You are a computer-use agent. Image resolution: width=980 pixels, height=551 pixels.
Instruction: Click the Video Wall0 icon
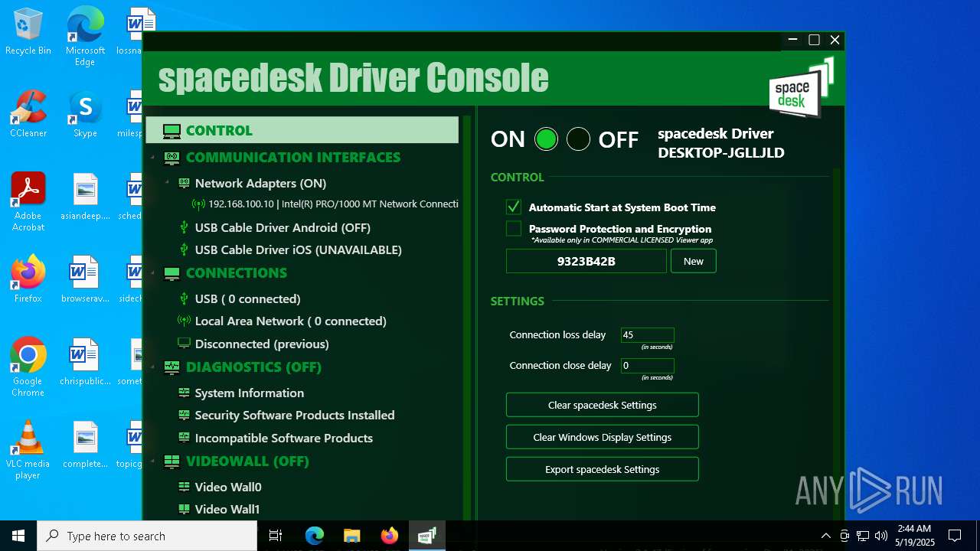[x=184, y=487]
